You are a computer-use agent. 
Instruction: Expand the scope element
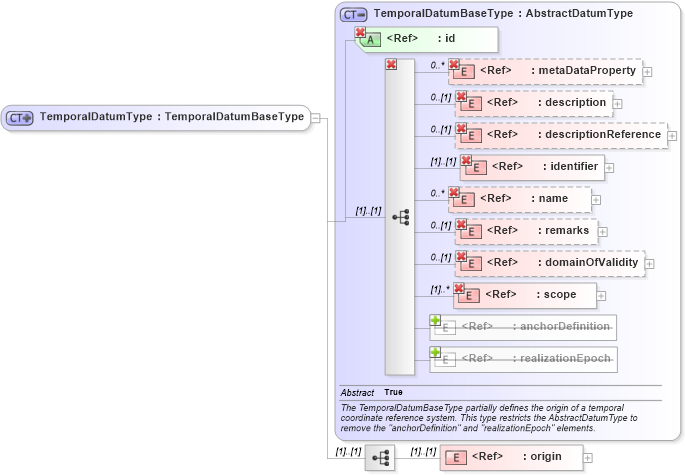coord(601,296)
